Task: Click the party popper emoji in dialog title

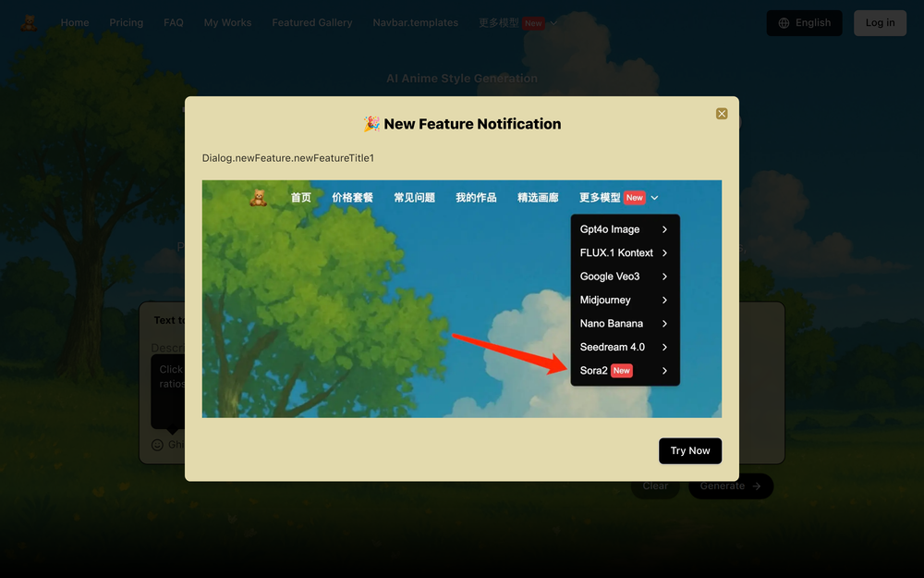Action: pyautogui.click(x=371, y=124)
